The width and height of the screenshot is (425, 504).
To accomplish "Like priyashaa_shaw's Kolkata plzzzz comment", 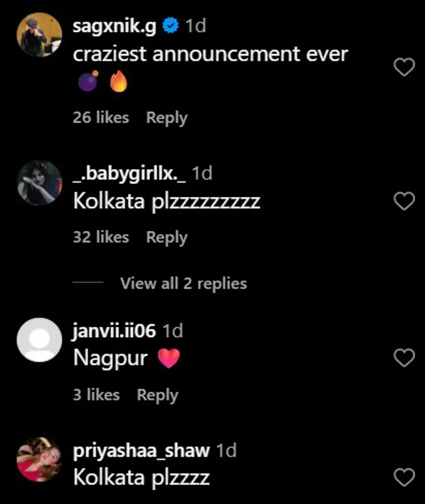I will 404,477.
